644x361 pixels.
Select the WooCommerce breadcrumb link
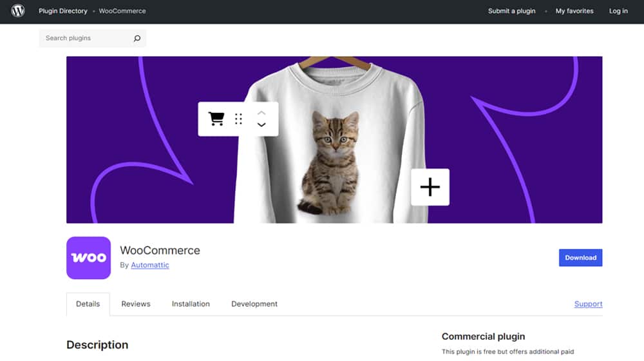pos(122,11)
